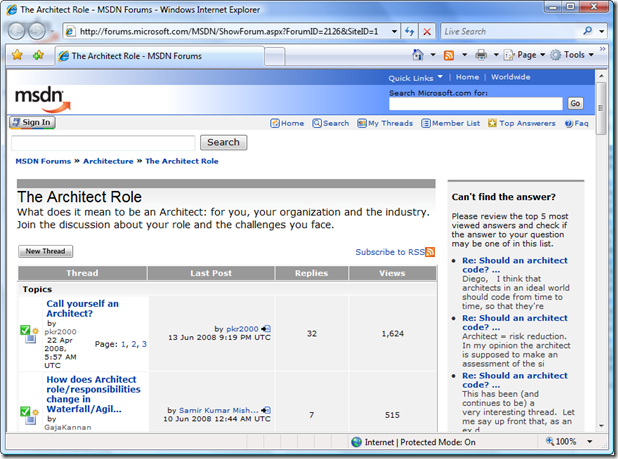Click the browser Back arrow button
Viewport: 618px width, 459px height.
(17, 32)
